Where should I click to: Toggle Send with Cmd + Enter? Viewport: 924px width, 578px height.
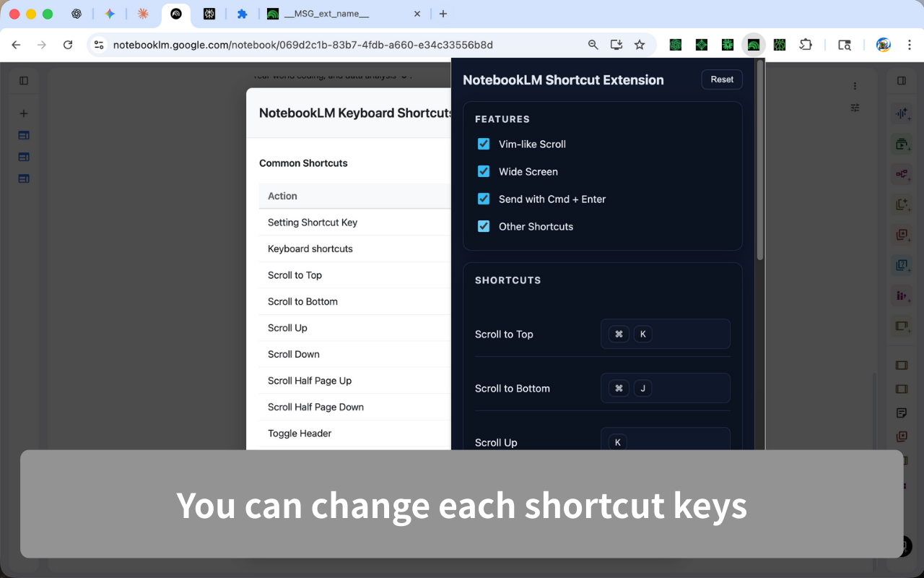484,199
